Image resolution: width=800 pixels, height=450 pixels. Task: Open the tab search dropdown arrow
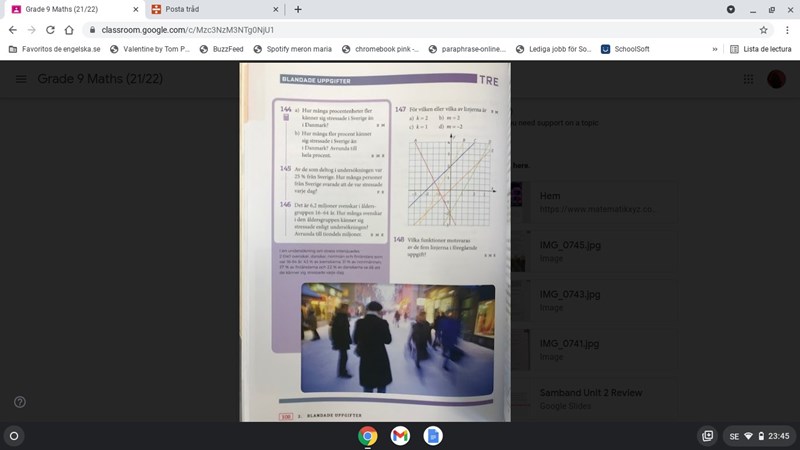(x=730, y=9)
